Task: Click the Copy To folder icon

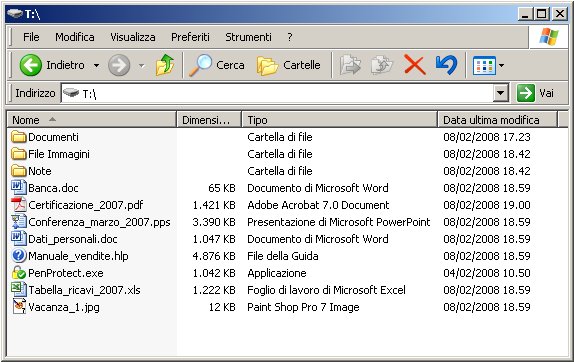Action: click(x=381, y=65)
